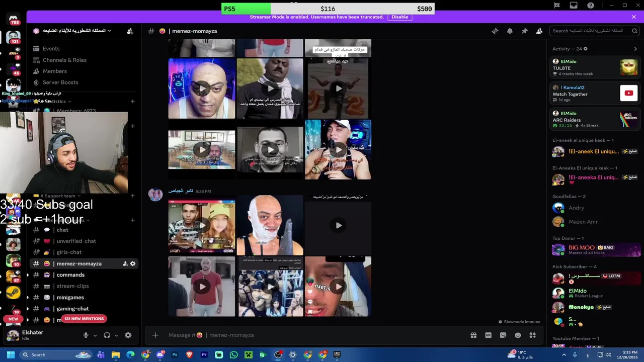The height and width of the screenshot is (362, 644).
Task: Click the search magnifier icon
Action: pyautogui.click(x=634, y=31)
